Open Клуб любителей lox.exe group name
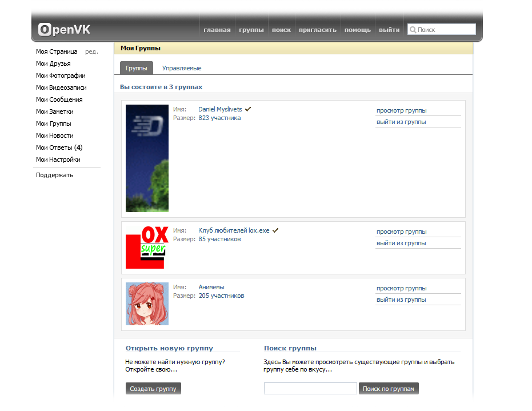The height and width of the screenshot is (411, 532). click(x=234, y=230)
